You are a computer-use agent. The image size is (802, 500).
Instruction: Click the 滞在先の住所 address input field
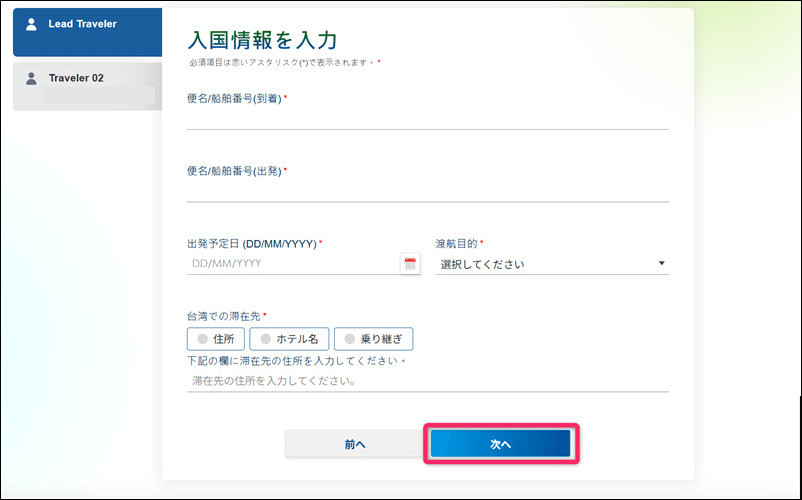pyautogui.click(x=428, y=381)
